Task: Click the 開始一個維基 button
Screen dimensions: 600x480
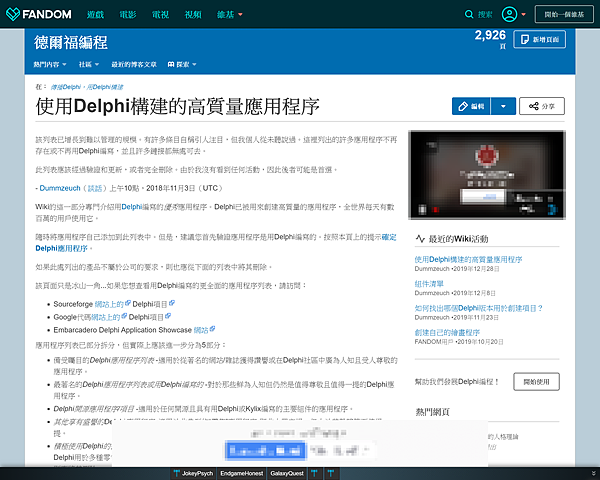Action: point(564,15)
